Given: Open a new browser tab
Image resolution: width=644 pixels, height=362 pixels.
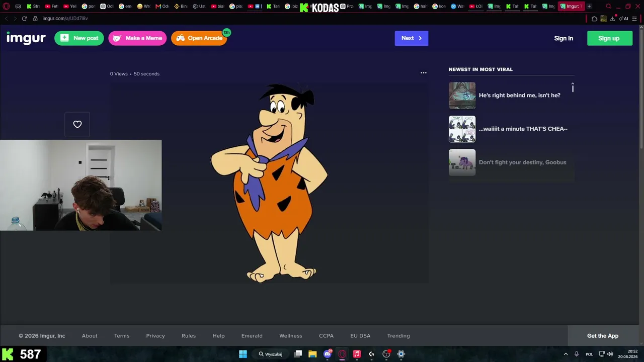Looking at the screenshot, I should point(589,7).
